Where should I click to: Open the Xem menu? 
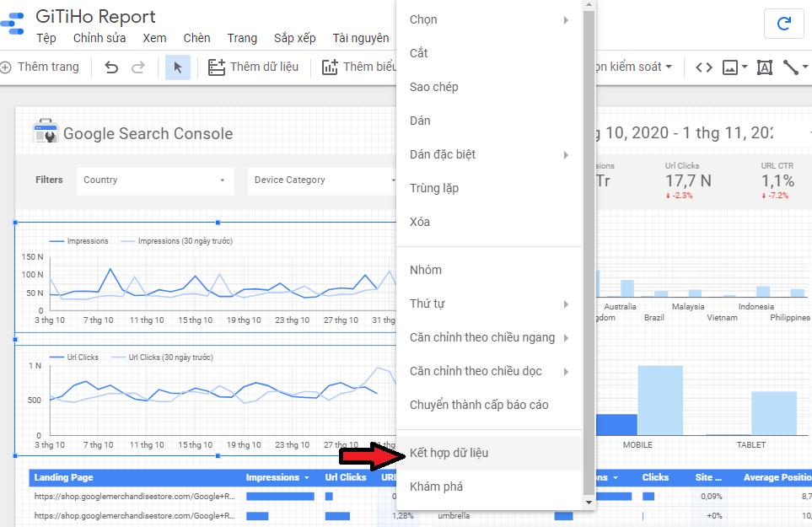154,38
